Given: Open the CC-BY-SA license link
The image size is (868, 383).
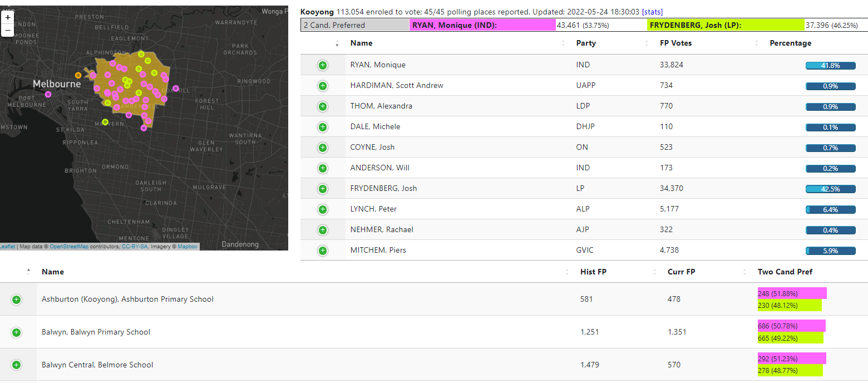Looking at the screenshot, I should 135,247.
